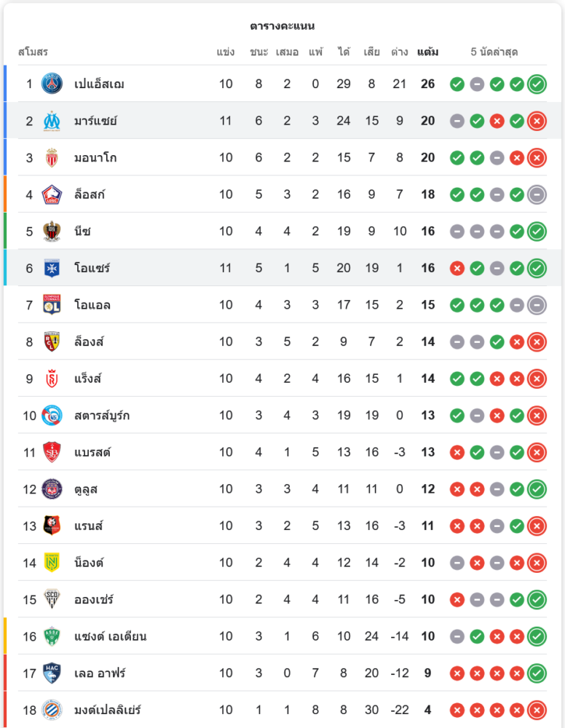Click the Lille club logo
Screen dimensions: 565x728
52,194
